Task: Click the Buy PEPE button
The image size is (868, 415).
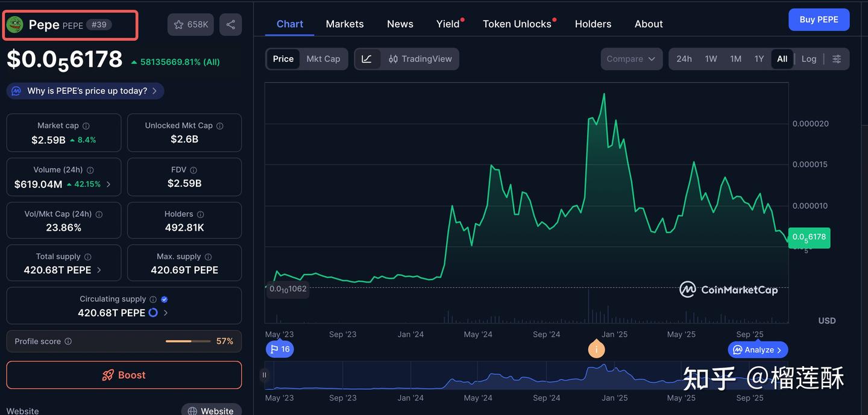Action: pos(819,19)
